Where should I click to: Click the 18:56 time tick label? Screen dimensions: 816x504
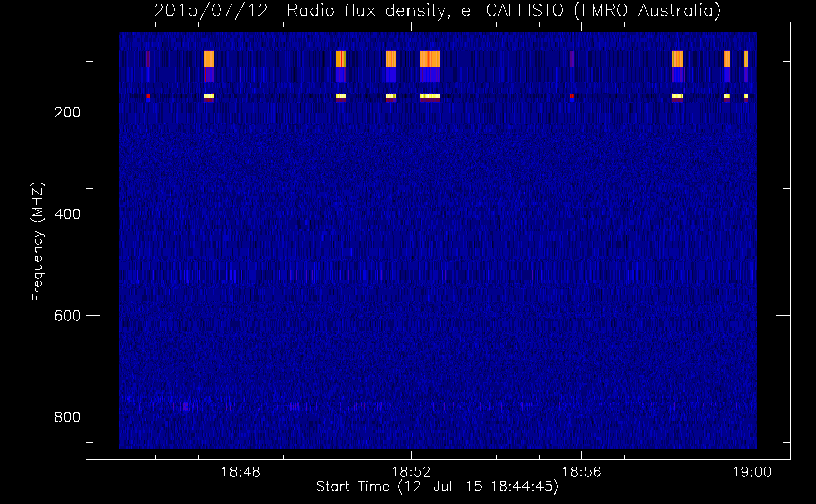click(582, 472)
